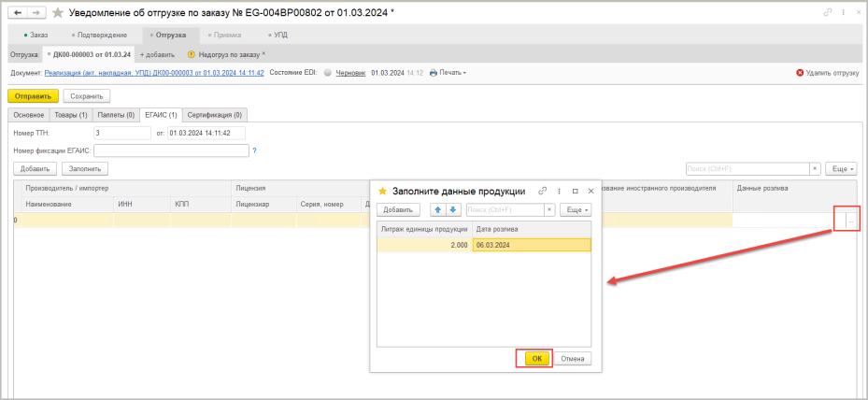Click the TTN date field 01.03.2024 14:11:42

206,133
